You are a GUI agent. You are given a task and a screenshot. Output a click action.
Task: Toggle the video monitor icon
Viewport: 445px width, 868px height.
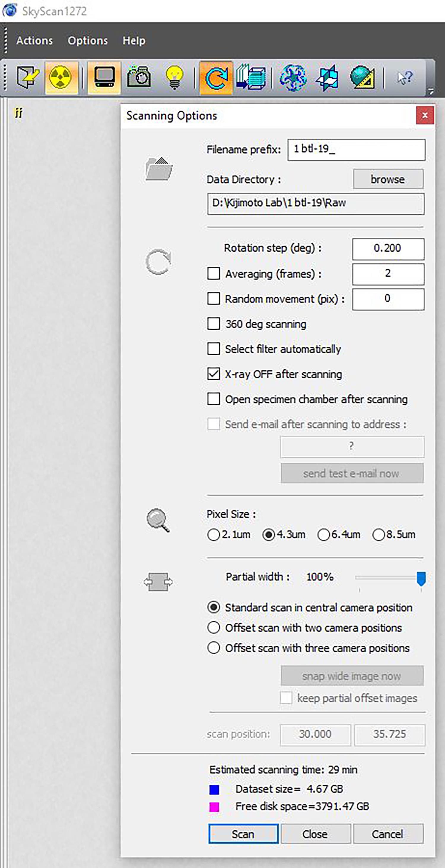coord(104,77)
